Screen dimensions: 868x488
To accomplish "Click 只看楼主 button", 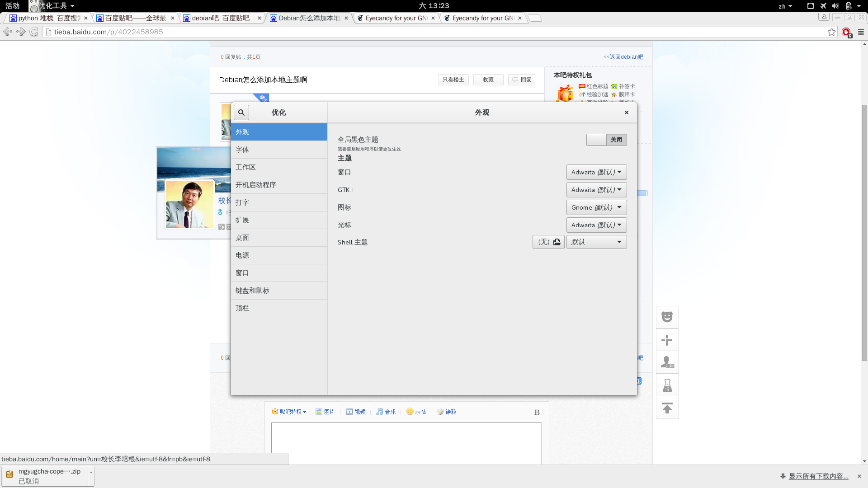I will pyautogui.click(x=453, y=80).
